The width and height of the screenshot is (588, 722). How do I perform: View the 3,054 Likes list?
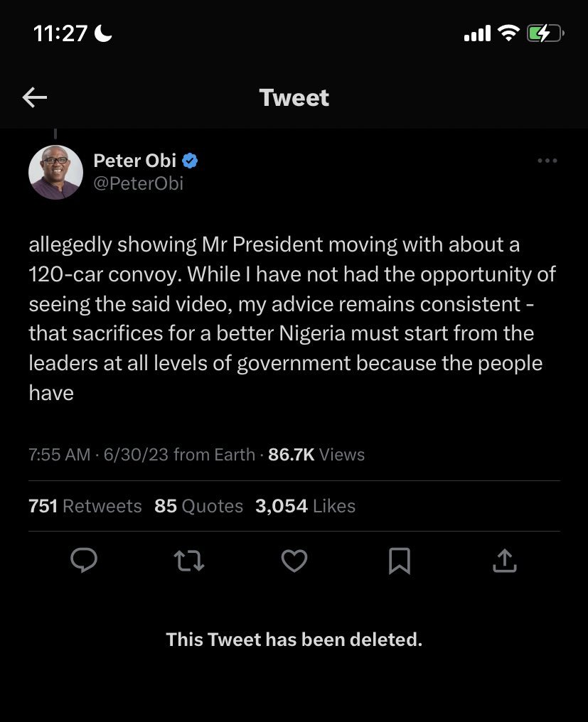305,506
